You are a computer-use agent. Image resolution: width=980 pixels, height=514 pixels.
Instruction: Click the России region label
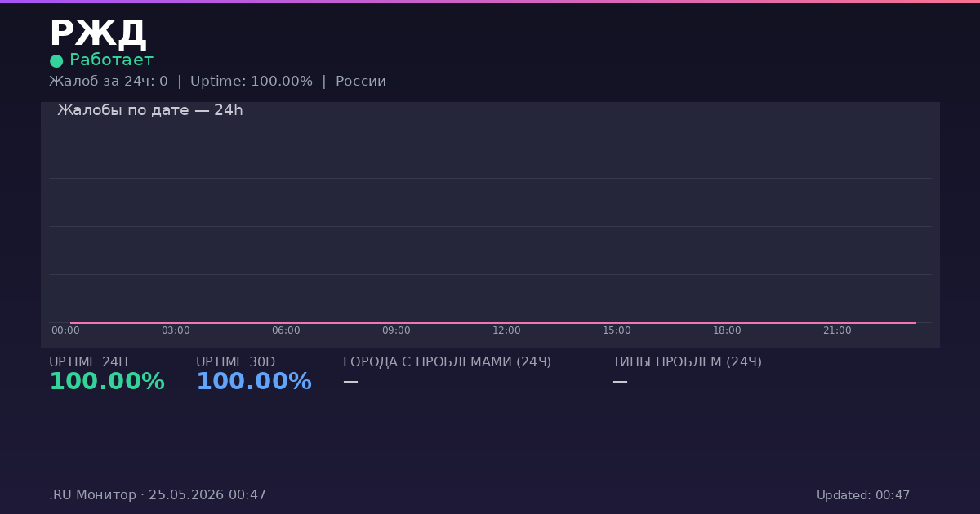[x=361, y=82]
